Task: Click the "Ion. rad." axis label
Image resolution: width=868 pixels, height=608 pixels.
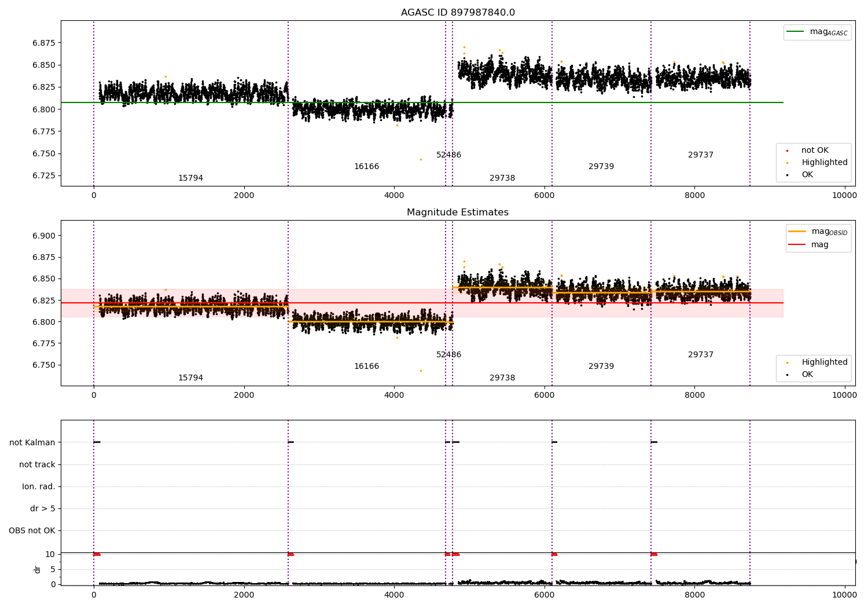Action: point(39,487)
